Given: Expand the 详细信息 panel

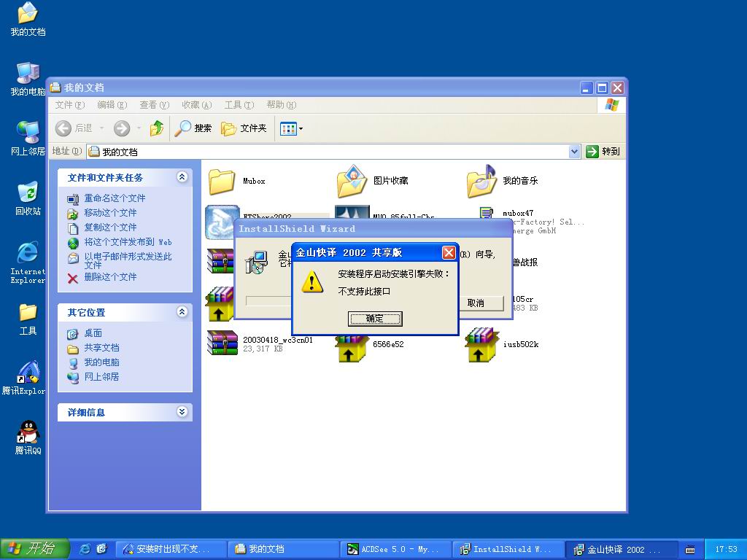Looking at the screenshot, I should (182, 411).
